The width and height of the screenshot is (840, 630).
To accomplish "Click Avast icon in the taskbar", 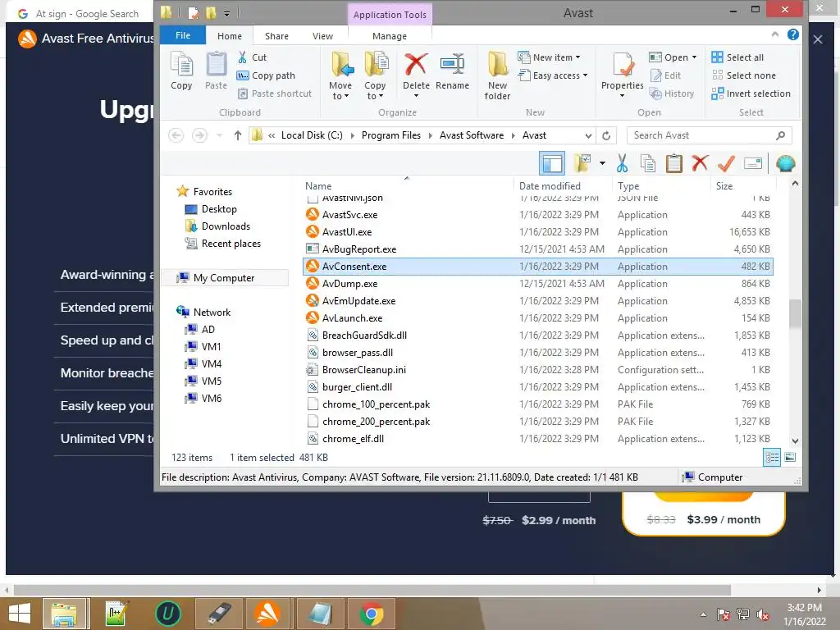I will (267, 614).
